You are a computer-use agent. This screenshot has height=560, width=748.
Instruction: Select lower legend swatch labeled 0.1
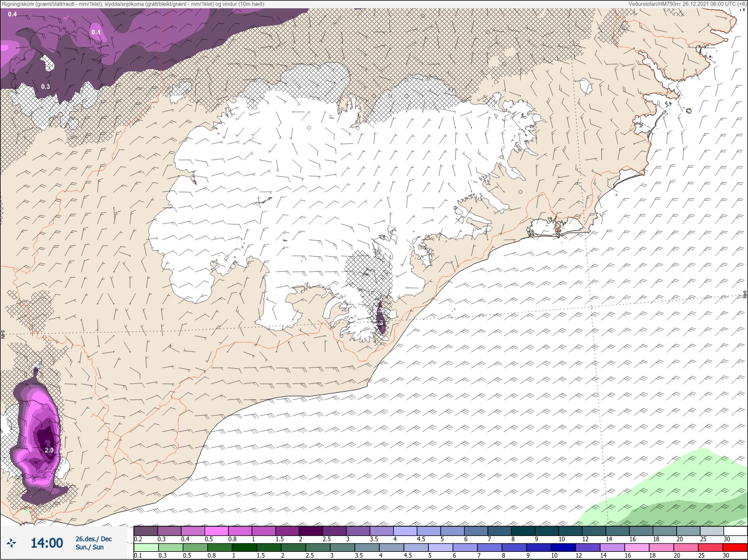click(146, 548)
